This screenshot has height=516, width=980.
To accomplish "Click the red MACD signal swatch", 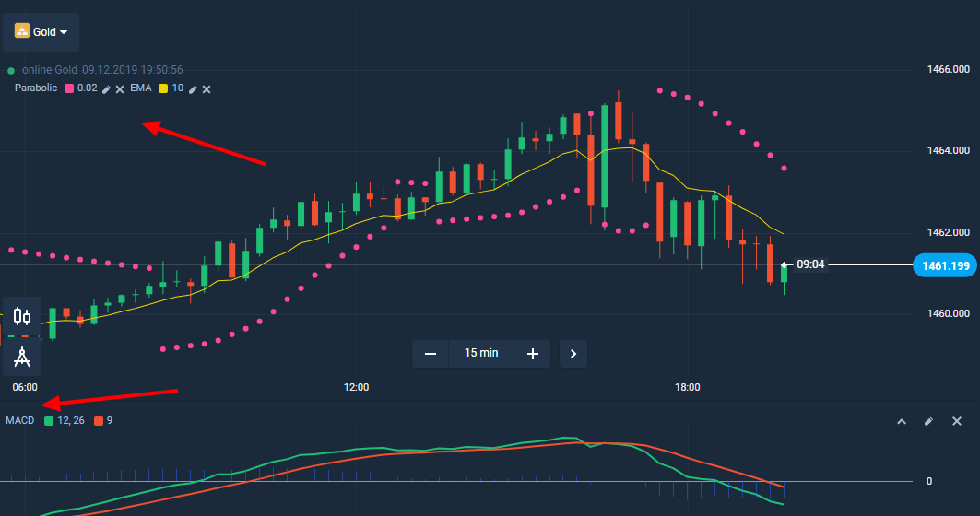I will 99,421.
